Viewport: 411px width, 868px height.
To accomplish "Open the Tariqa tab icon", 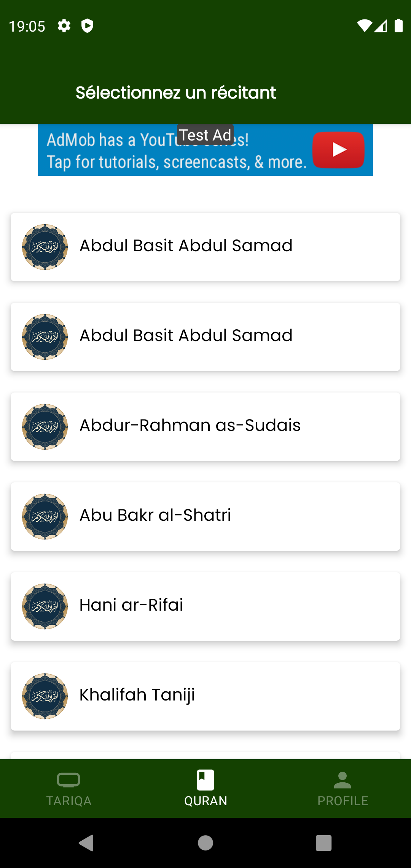I will click(68, 780).
